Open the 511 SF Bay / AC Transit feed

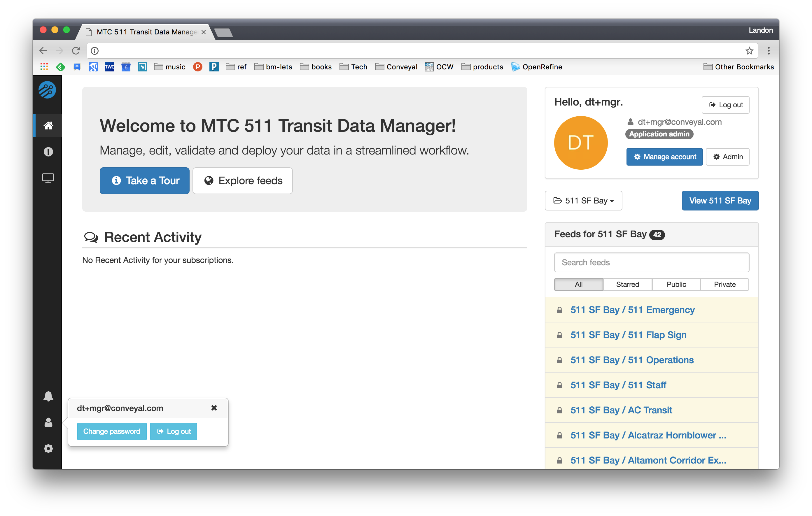click(x=621, y=410)
